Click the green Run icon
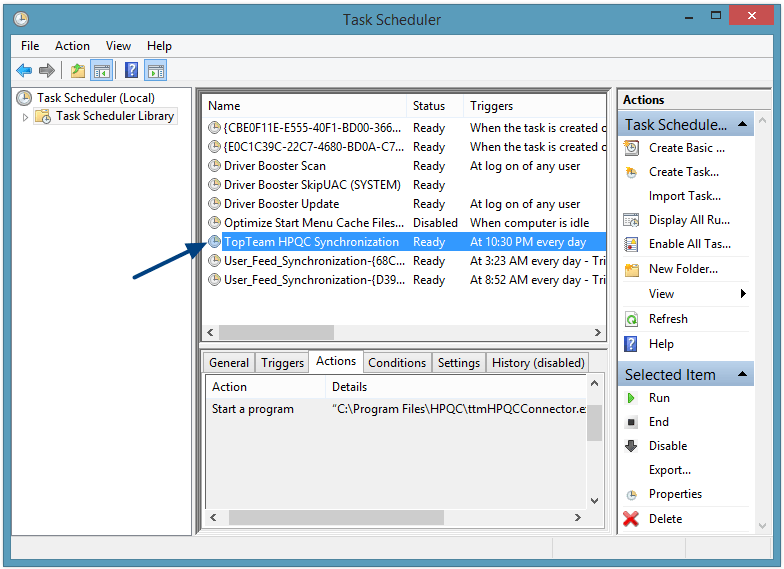Screen dimensions: 784x569 coord(631,398)
